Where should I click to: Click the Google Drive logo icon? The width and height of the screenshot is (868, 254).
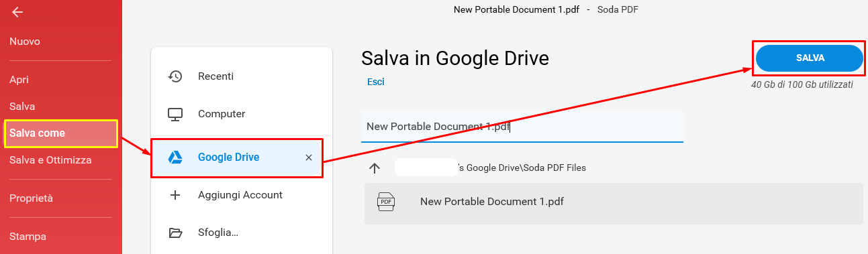175,157
